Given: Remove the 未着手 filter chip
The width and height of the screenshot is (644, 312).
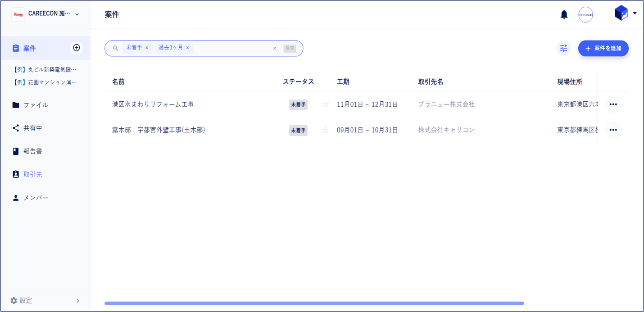Looking at the screenshot, I should coord(147,48).
